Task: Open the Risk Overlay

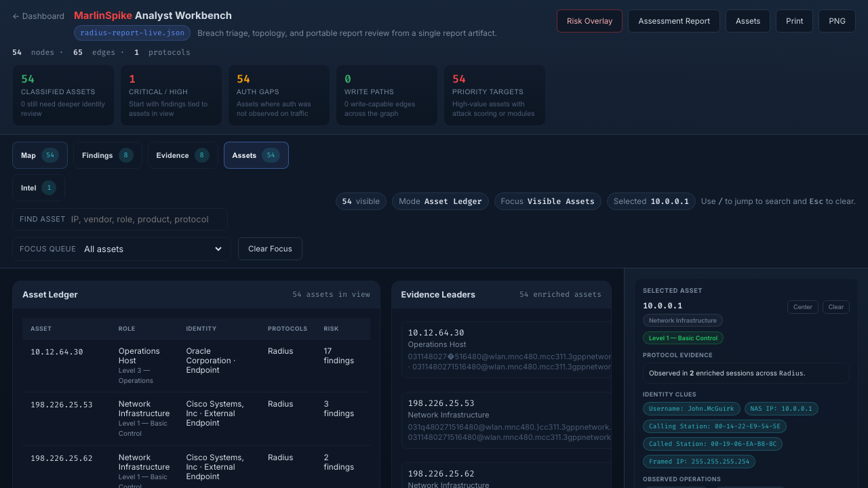Action: coord(589,20)
